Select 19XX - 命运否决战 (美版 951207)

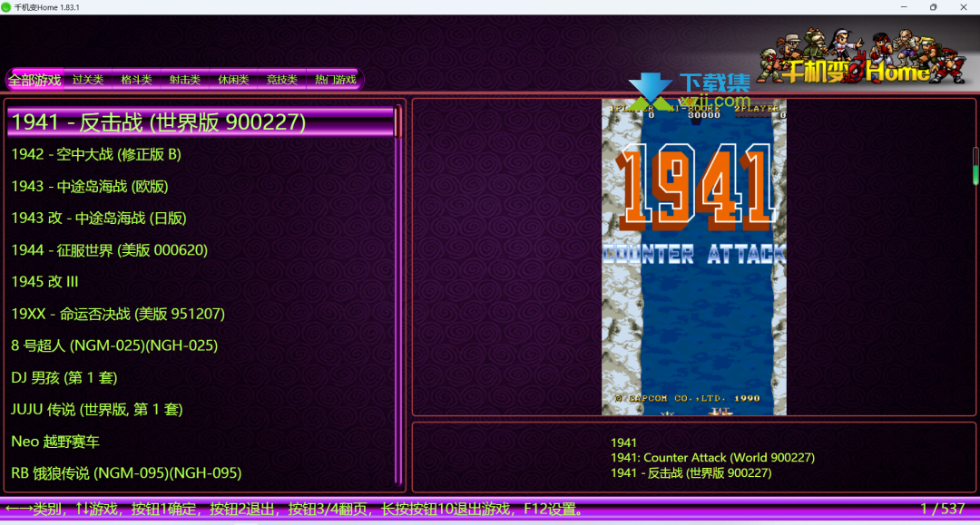[x=117, y=314]
